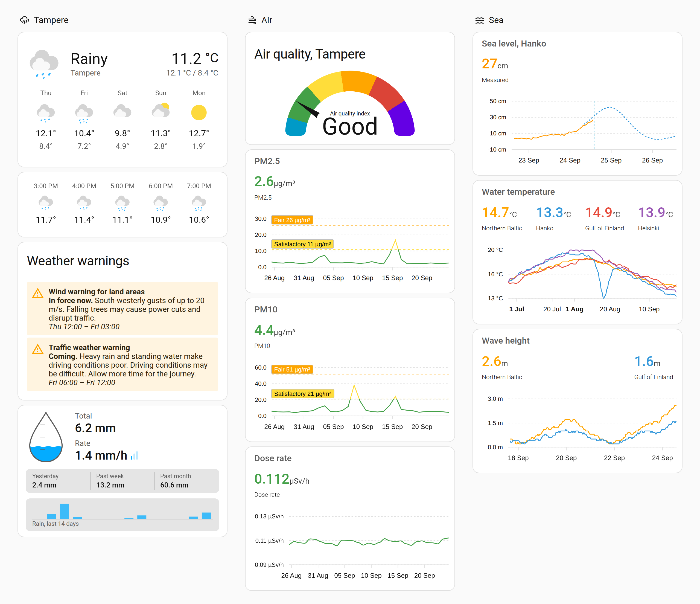700x604 pixels.
Task: Select Thursday's rainy forecast icon
Action: click(46, 113)
